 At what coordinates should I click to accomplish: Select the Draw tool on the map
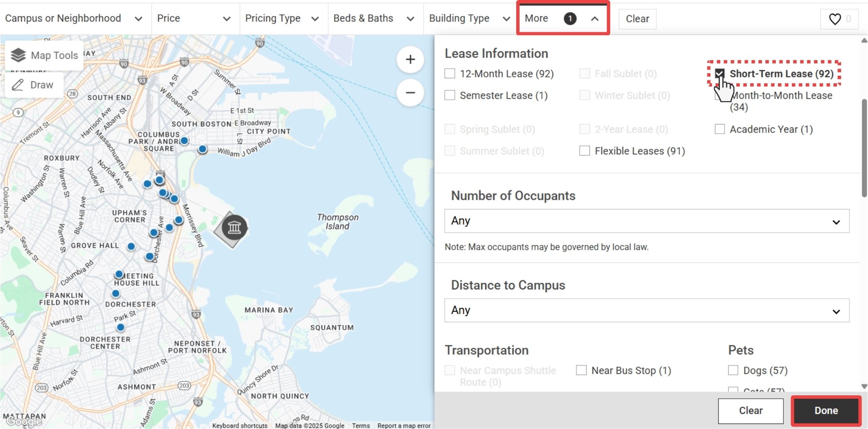34,85
